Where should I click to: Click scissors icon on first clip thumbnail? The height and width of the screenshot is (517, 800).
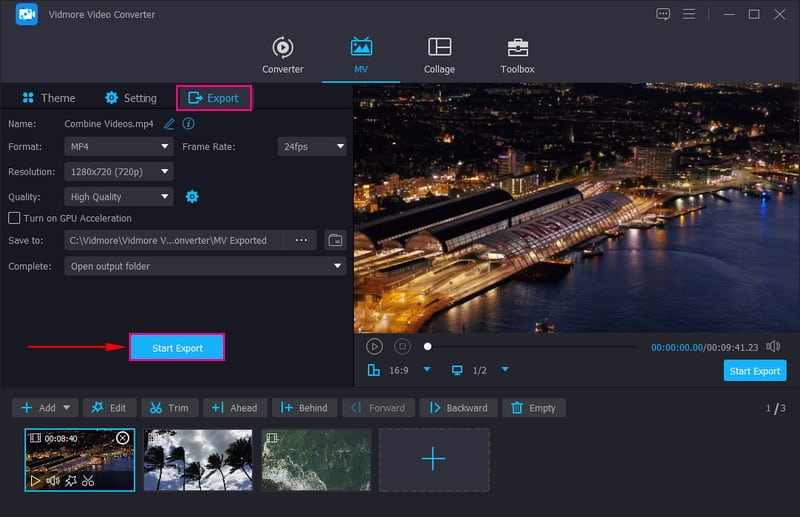tap(88, 481)
